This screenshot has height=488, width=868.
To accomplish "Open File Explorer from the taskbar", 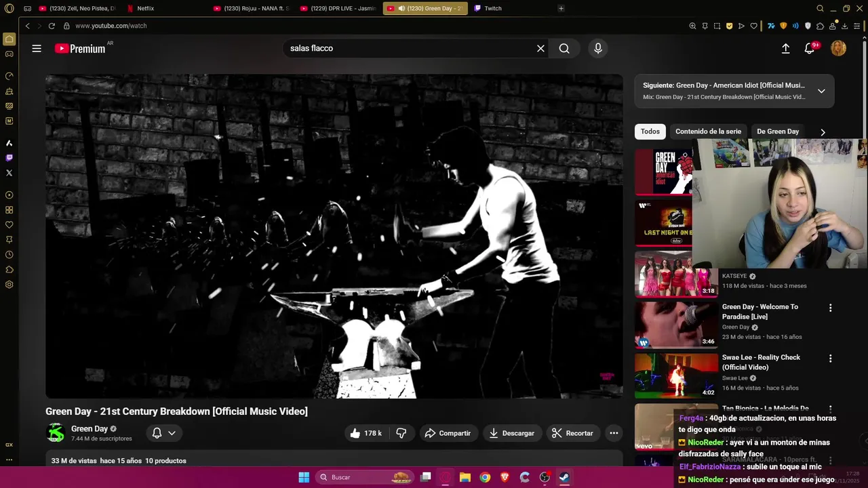I will (x=465, y=477).
